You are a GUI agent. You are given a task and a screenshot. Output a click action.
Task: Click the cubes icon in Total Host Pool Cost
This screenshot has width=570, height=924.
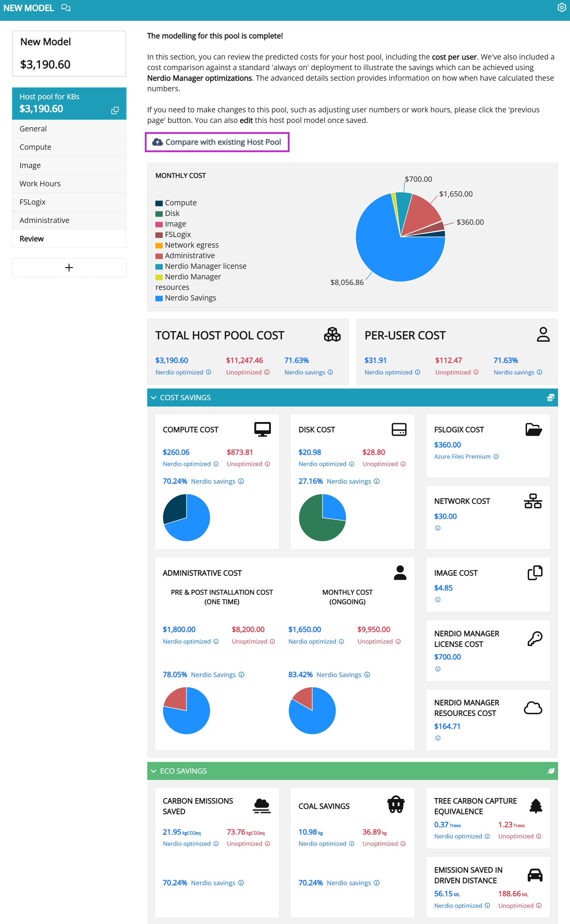point(332,334)
